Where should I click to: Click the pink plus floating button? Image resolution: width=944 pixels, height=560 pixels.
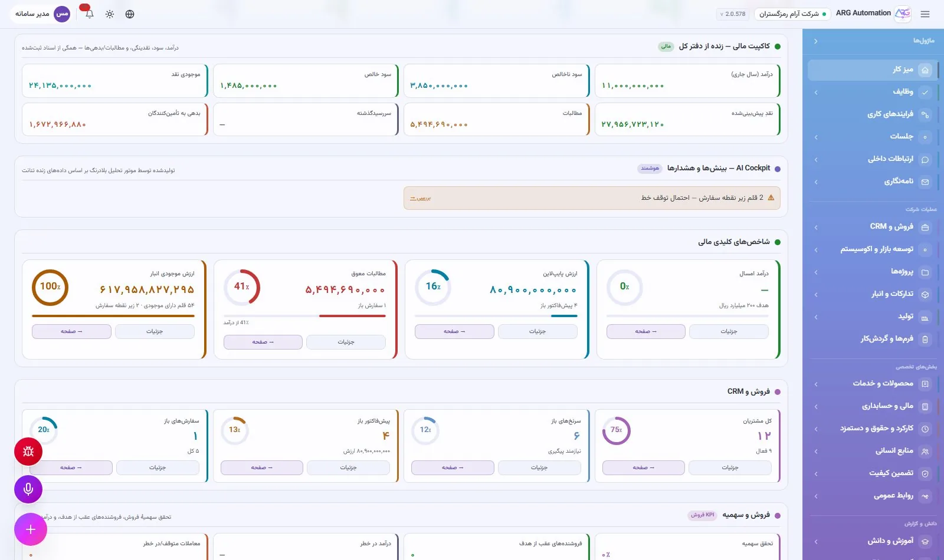tap(31, 529)
